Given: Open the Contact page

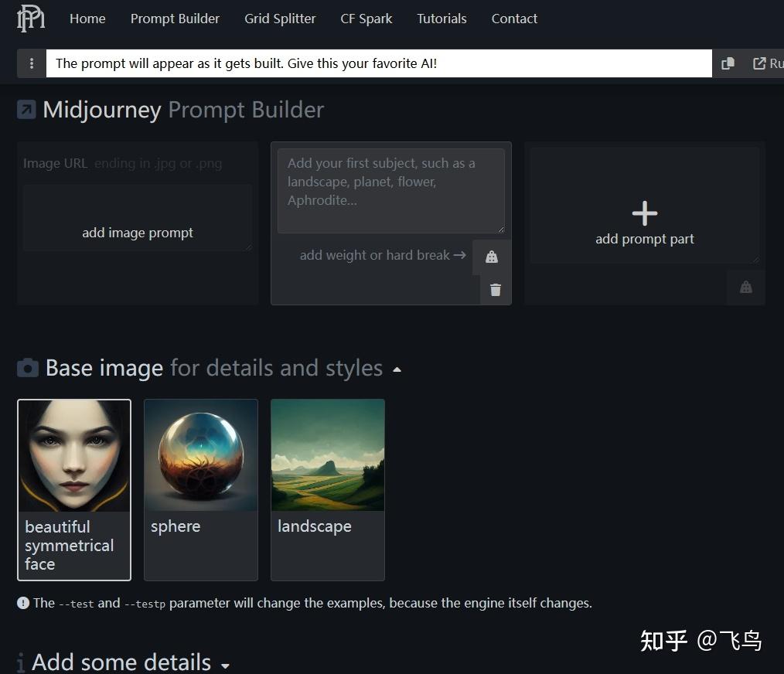Looking at the screenshot, I should 514,19.
